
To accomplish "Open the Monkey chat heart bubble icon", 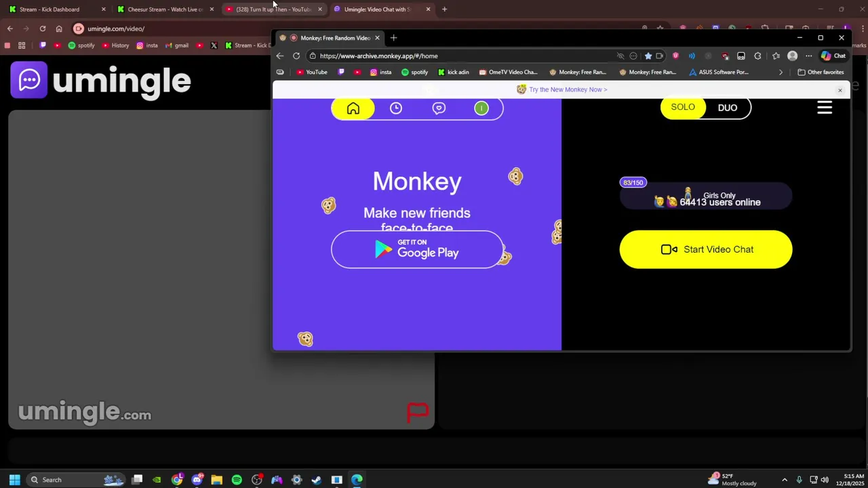I will [x=439, y=108].
